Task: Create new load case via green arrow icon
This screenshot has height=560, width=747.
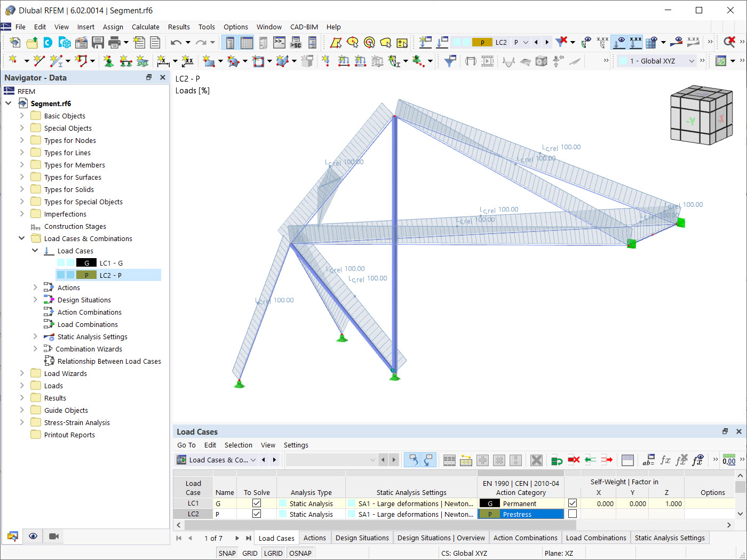Action: click(557, 459)
